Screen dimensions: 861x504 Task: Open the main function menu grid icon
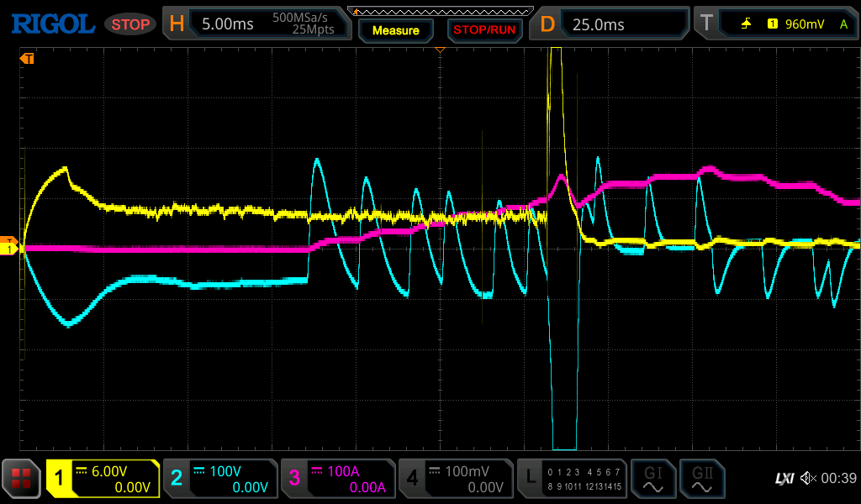pos(22,479)
